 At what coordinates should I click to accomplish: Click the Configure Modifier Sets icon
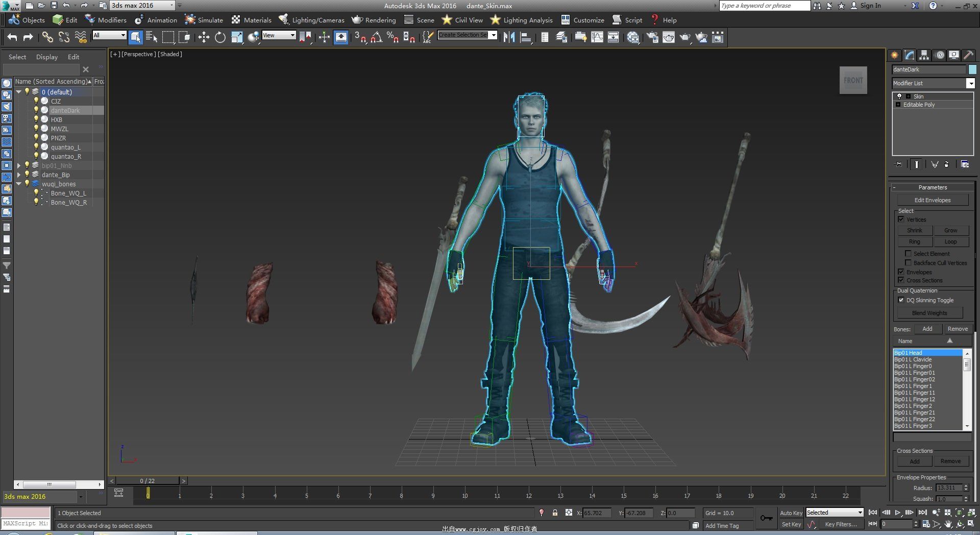965,164
